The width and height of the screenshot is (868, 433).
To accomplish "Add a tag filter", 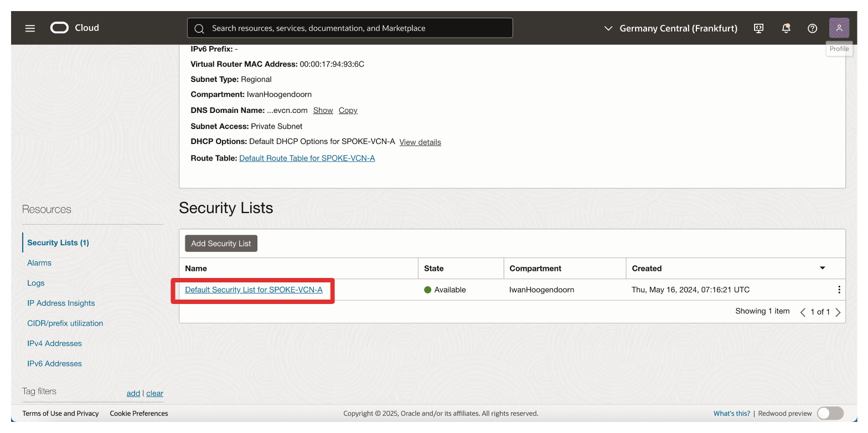I will click(x=133, y=393).
